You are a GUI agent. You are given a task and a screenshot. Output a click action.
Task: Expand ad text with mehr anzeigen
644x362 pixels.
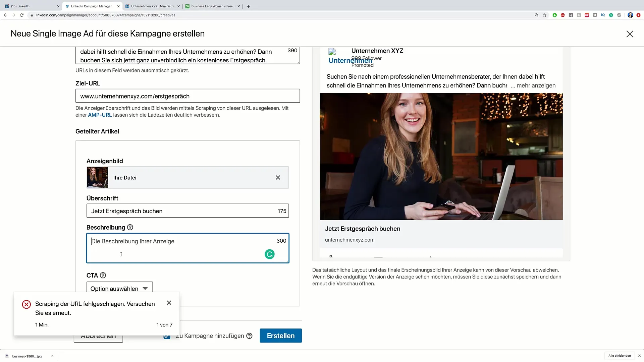(x=536, y=85)
